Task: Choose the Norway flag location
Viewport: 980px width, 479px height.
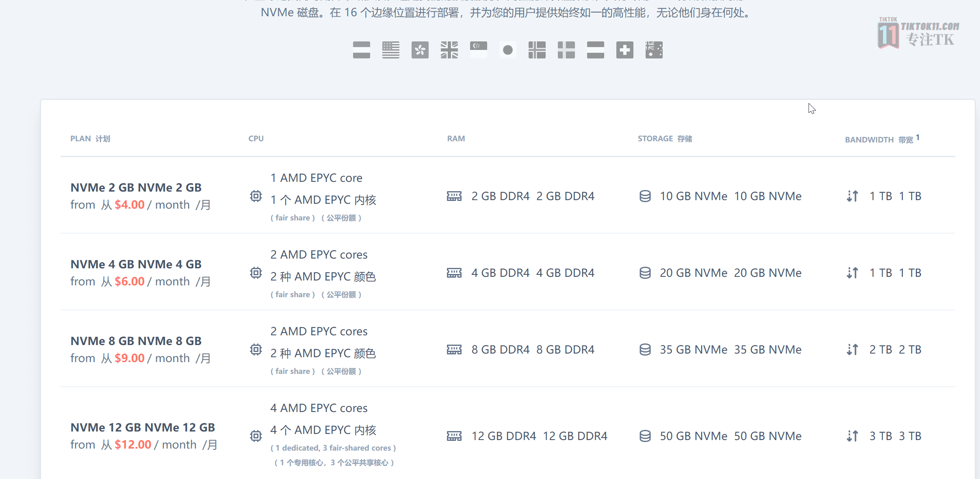Action: [537, 50]
